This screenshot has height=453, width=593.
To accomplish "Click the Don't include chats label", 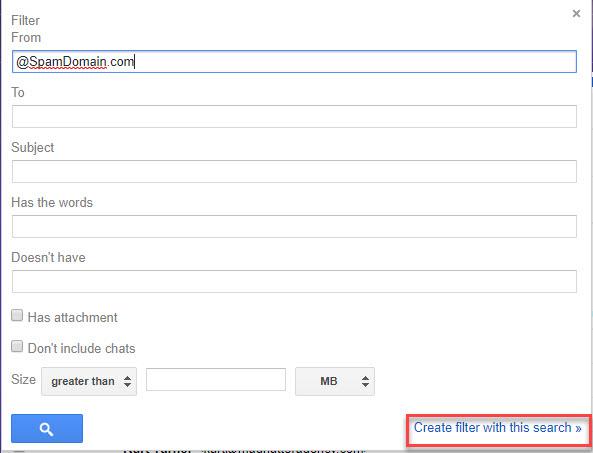I will (x=82, y=348).
